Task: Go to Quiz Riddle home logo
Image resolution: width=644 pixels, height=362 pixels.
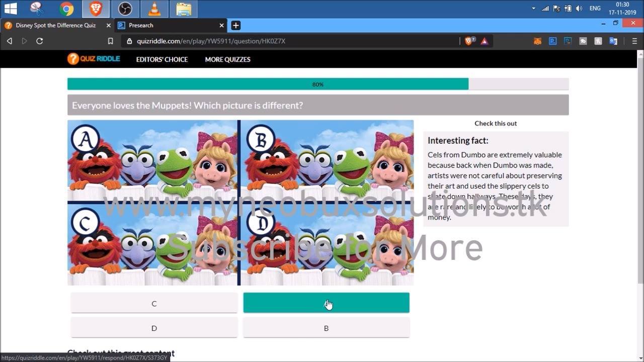Action: click(94, 59)
